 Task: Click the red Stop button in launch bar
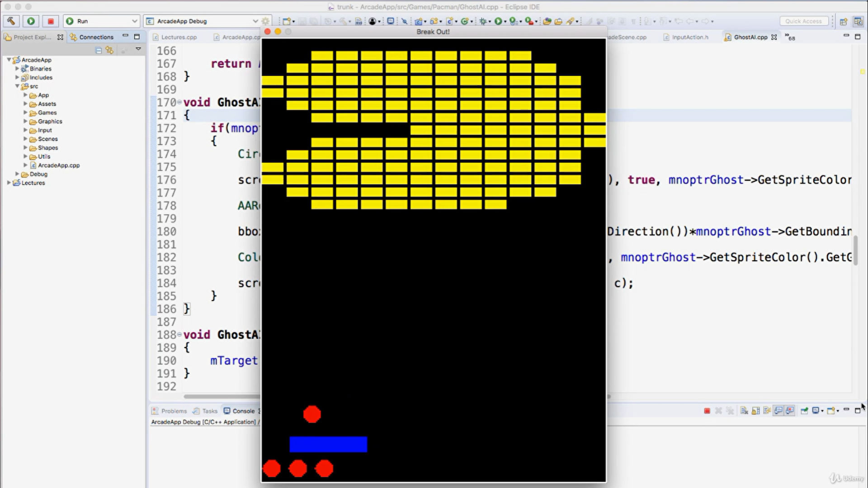coord(51,21)
